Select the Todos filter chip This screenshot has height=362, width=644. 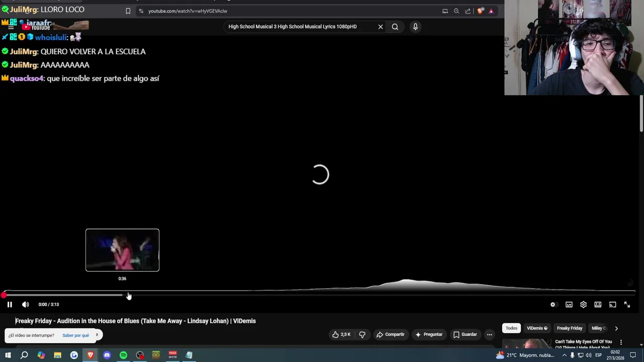click(x=512, y=328)
